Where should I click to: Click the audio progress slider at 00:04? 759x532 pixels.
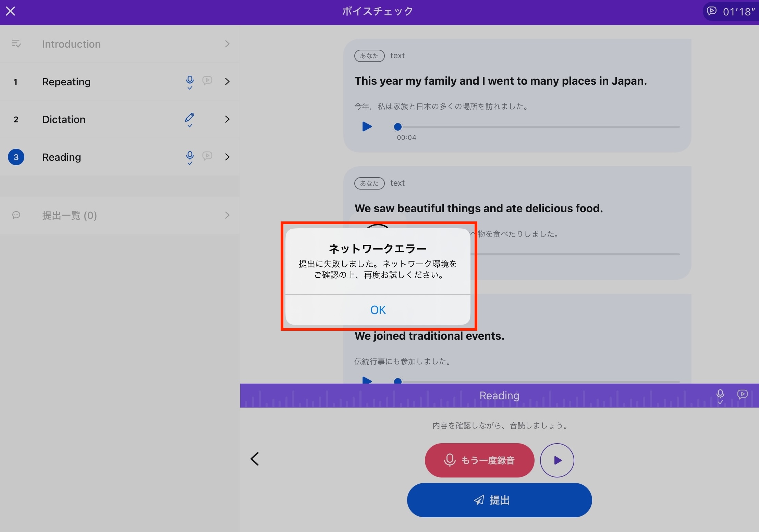[397, 127]
